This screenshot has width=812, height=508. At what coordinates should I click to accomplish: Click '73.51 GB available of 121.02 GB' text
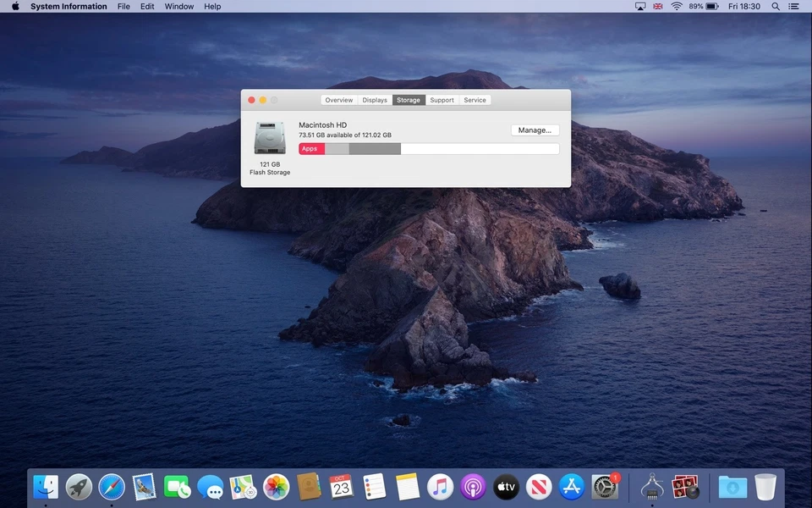coord(345,135)
